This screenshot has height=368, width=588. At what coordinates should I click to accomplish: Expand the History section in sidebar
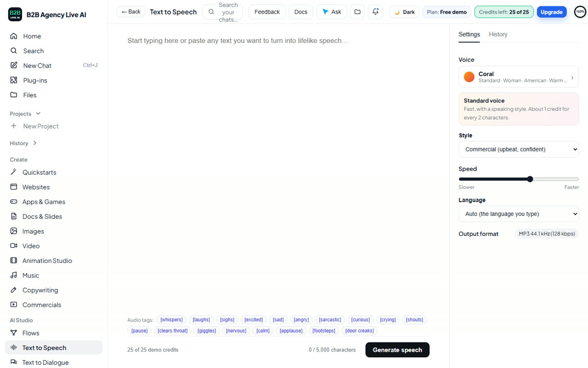[x=24, y=143]
